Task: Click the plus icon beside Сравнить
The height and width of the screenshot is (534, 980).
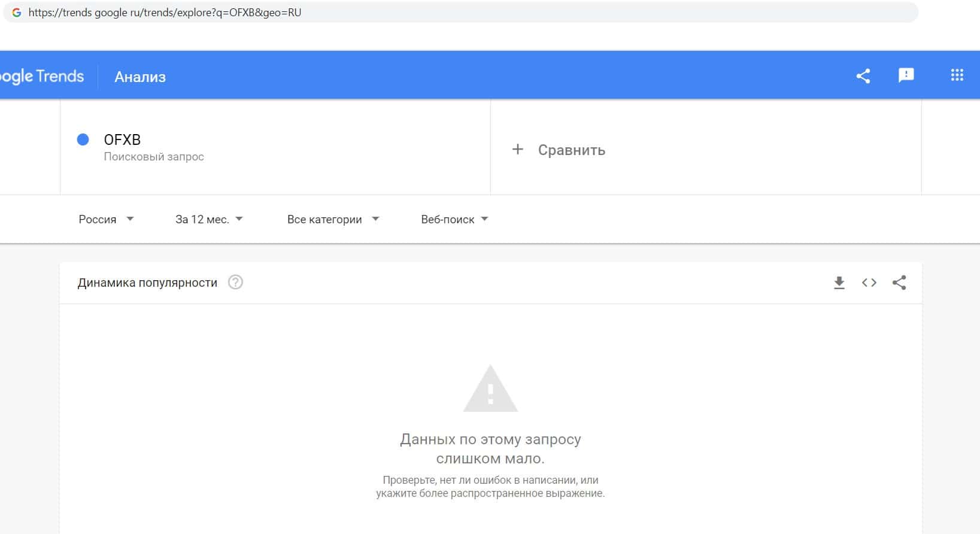Action: (518, 149)
